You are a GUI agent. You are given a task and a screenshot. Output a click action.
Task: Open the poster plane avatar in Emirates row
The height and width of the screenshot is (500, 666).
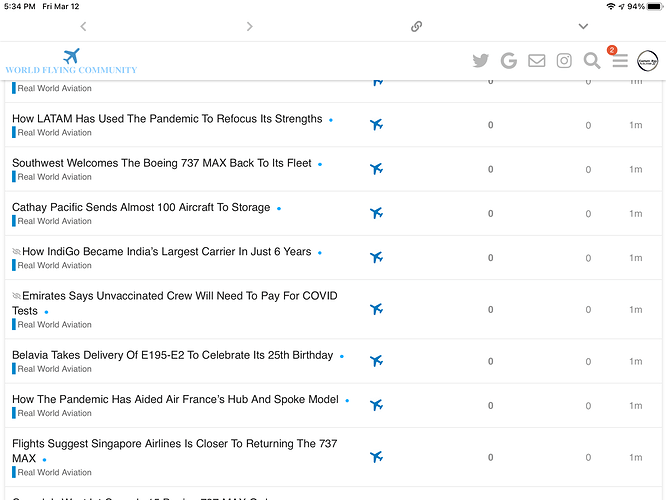point(376,309)
